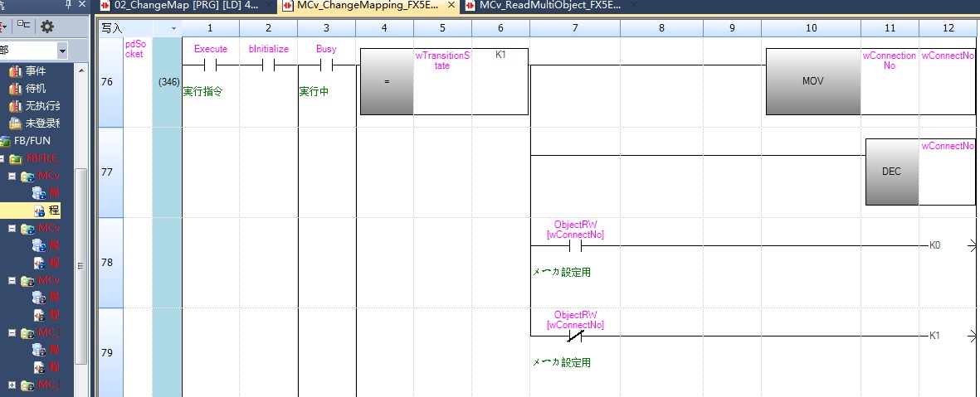Click the normally-open ObjectRW contact in row 78
The width and height of the screenshot is (980, 397).
(574, 246)
